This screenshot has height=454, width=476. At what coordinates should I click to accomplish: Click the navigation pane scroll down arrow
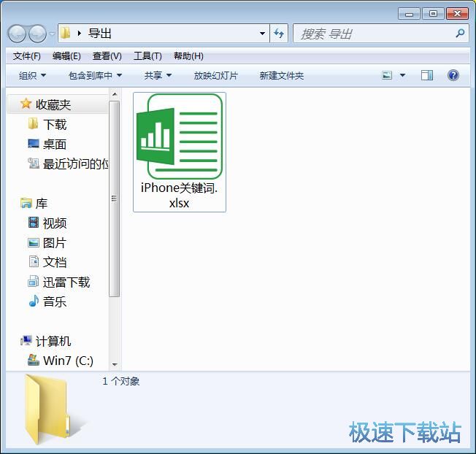click(115, 364)
